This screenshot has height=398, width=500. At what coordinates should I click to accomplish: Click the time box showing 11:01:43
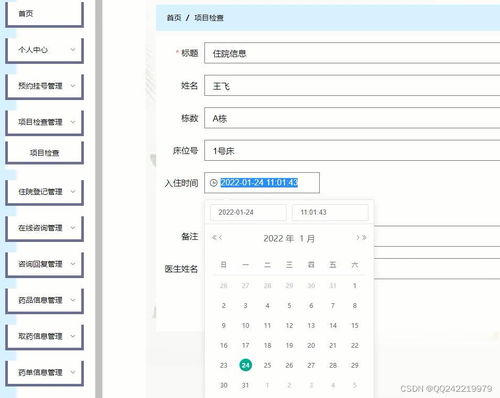[x=330, y=212]
